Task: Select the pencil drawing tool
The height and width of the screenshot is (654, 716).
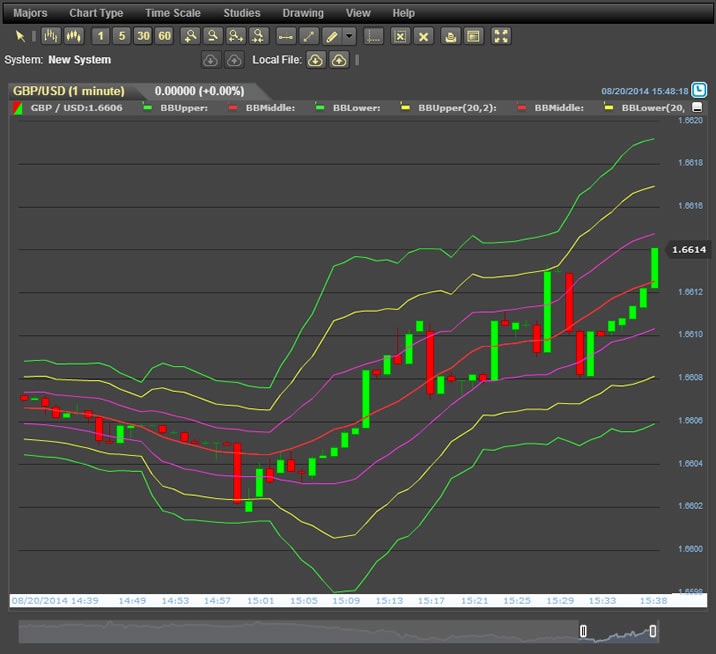Action: [x=332, y=36]
